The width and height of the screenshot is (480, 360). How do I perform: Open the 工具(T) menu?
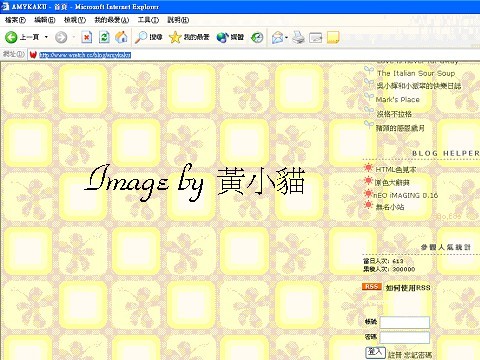148,20
